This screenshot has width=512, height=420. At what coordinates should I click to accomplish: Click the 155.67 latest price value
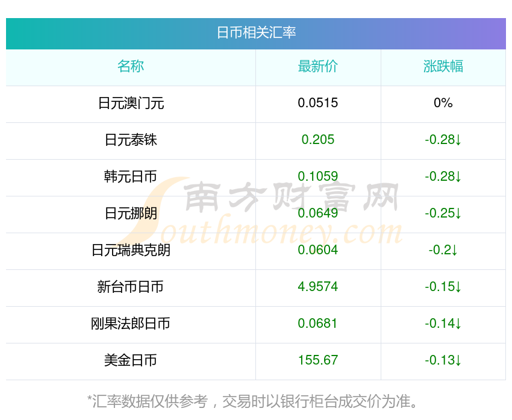point(318,360)
